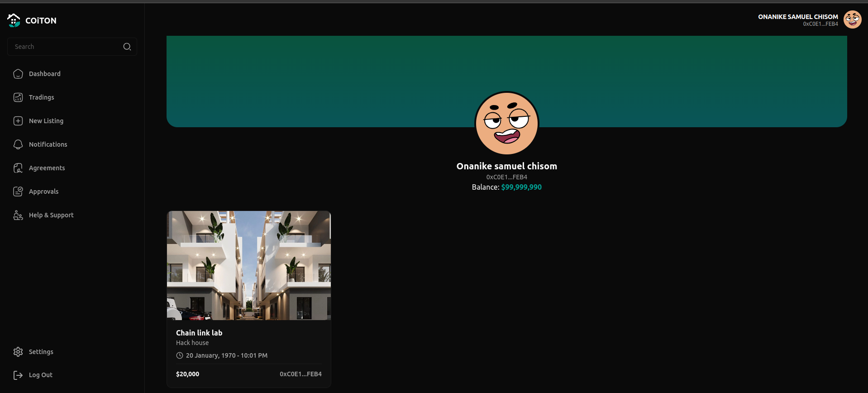The height and width of the screenshot is (393, 868).
Task: Open the Approvals menu label
Action: [44, 192]
